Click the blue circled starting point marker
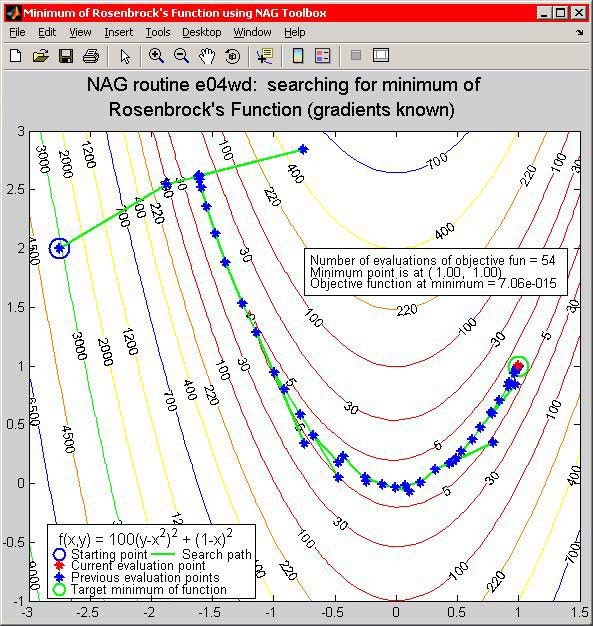This screenshot has width=593, height=626. [59, 248]
